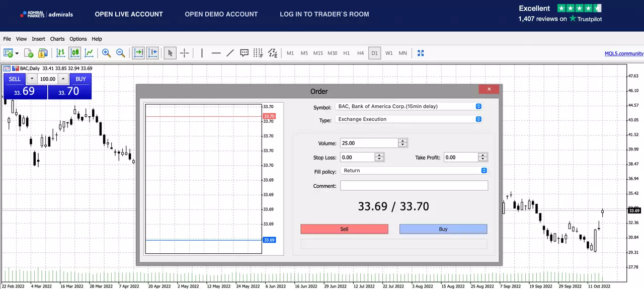Switch chart to candlesticks style
The height and width of the screenshot is (289, 644).
coord(75,53)
